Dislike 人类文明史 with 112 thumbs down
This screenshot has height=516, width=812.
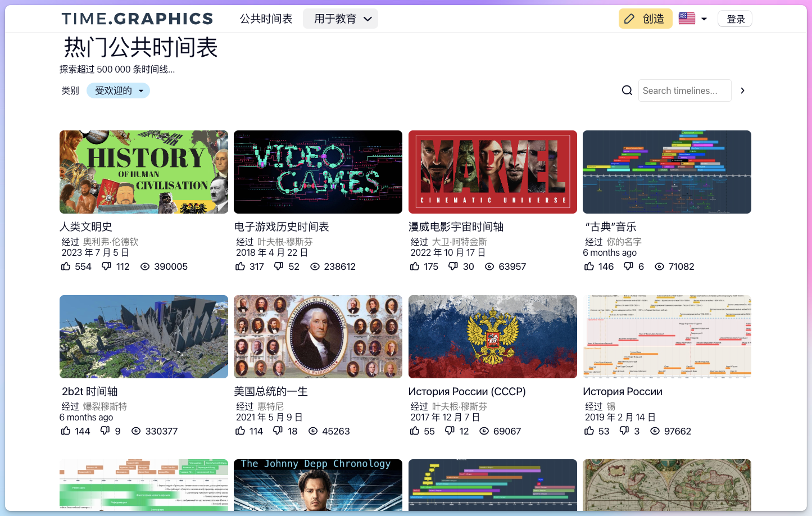[x=106, y=266]
